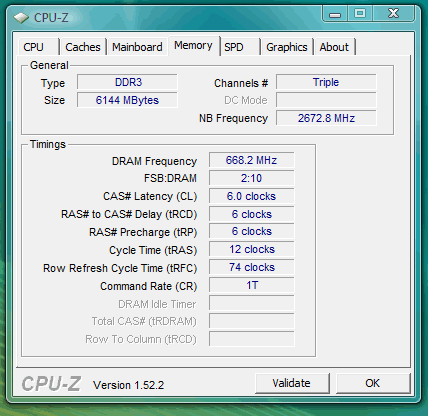Viewport: 428px width, 416px height.
Task: Open the SPD tab
Action: pos(240,47)
